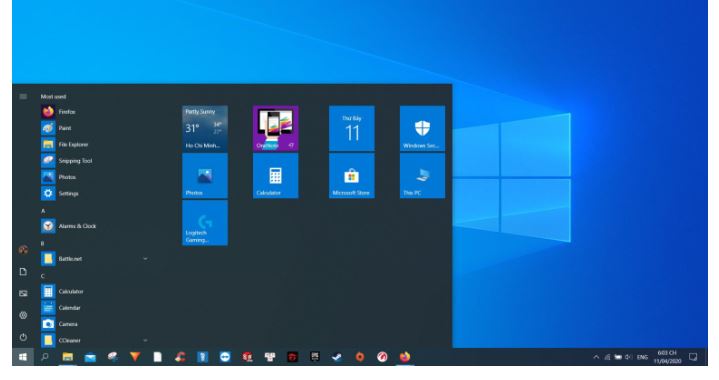Show hidden system tray icons
This screenshot has height=380, width=719.
click(x=596, y=357)
